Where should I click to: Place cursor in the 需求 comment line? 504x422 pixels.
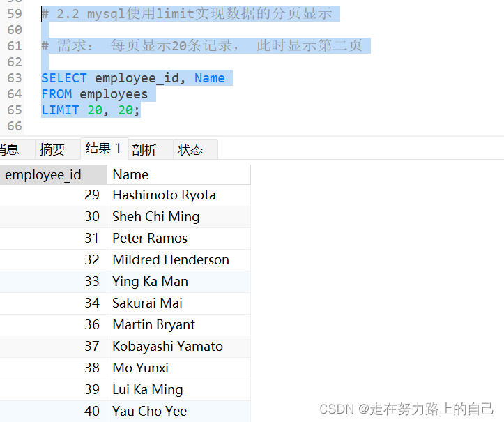(202, 45)
